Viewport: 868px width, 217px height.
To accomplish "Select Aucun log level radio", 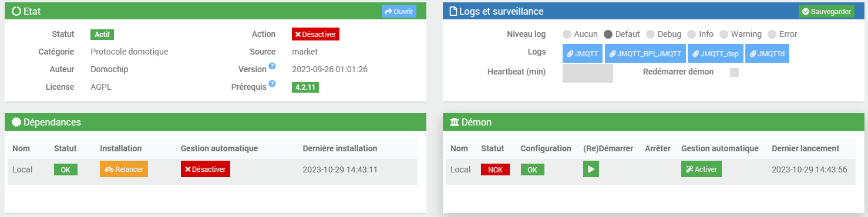I will (567, 34).
